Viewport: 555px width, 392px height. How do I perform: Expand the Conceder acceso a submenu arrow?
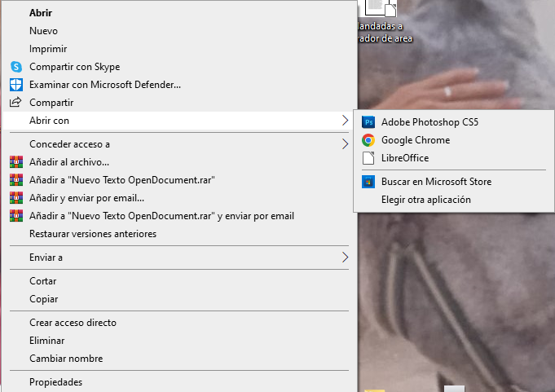[345, 144]
